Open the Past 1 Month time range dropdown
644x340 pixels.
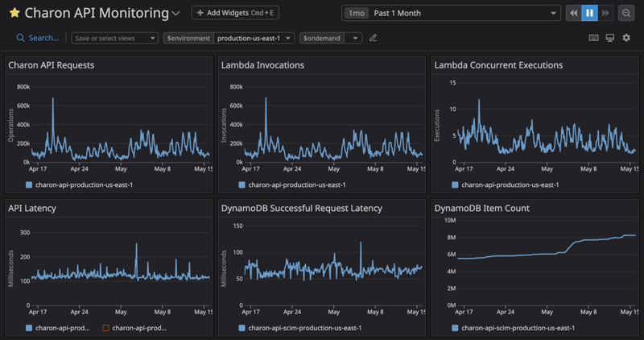pyautogui.click(x=451, y=13)
